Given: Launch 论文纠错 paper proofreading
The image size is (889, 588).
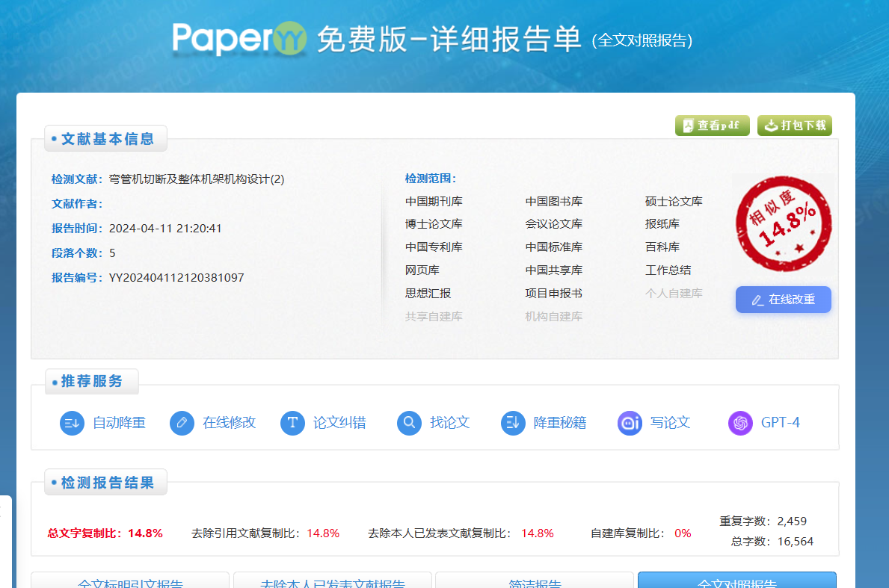Looking at the screenshot, I should (x=292, y=422).
